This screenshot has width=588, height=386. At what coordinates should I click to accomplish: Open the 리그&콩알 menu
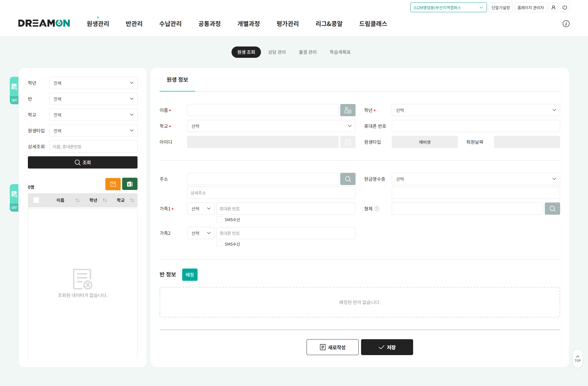[x=329, y=24]
